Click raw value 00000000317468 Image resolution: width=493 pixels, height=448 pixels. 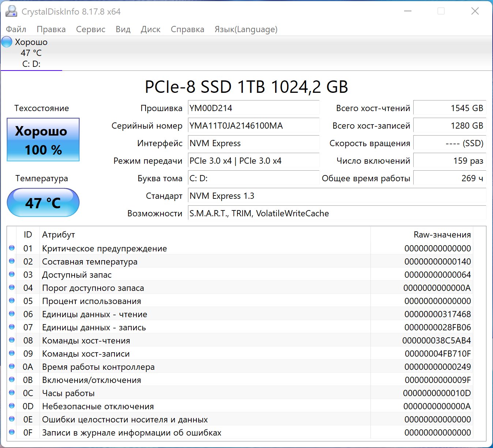(x=438, y=314)
